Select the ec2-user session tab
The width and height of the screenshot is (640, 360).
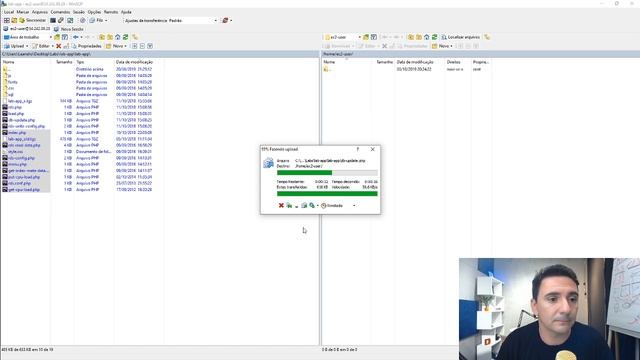coord(27,29)
